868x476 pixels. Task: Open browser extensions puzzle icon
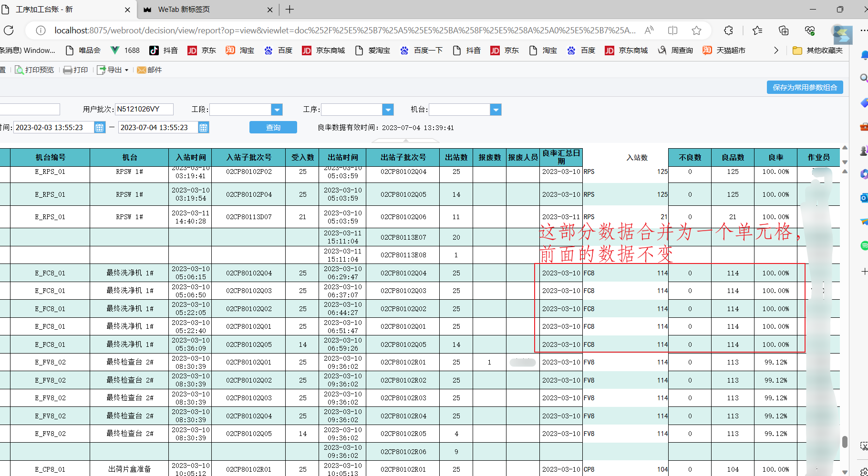(728, 30)
